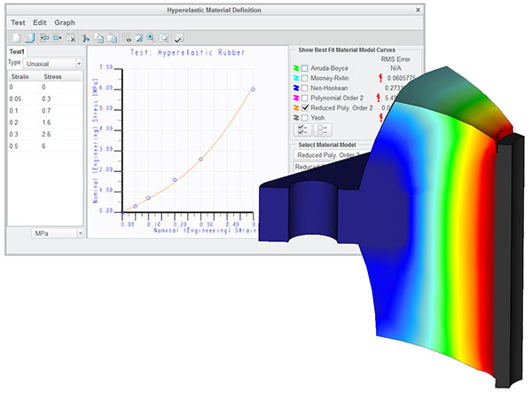Uncheck the Reduced Poly. Order 2 checkbox
Viewport: 532px width, 393px height.
coord(305,108)
